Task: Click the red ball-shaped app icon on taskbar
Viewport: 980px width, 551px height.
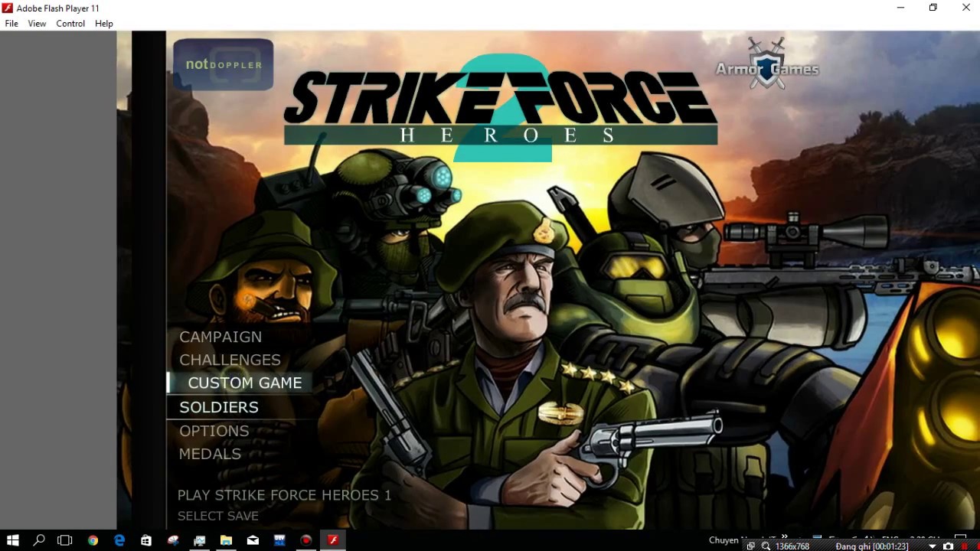Action: [173, 540]
